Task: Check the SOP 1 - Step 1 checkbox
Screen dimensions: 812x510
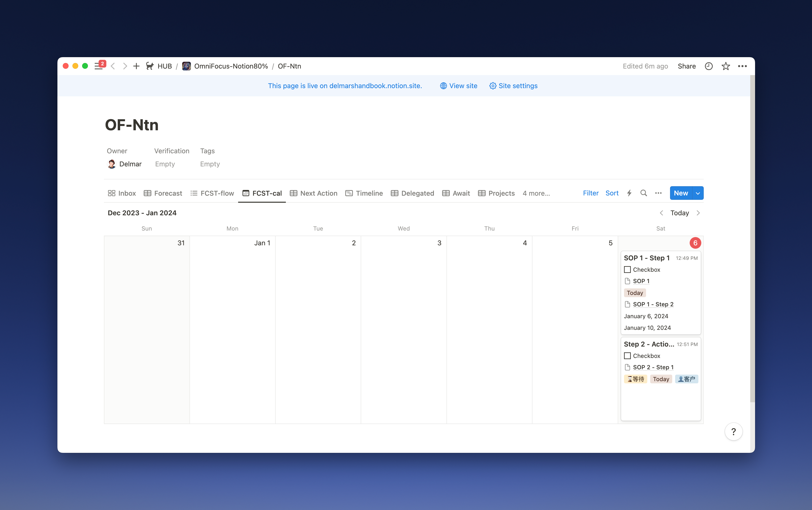Action: pos(627,270)
